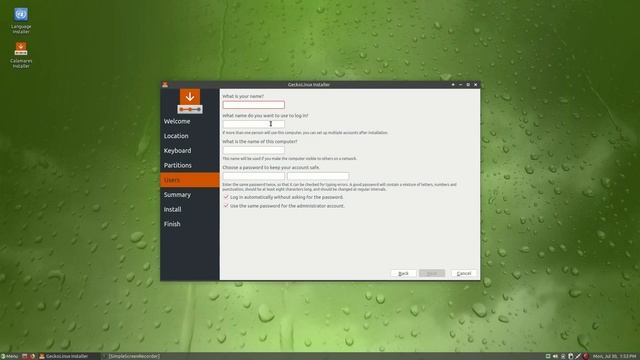The width and height of the screenshot is (640, 360).
Task: Focus the login name input field
Action: point(253,124)
